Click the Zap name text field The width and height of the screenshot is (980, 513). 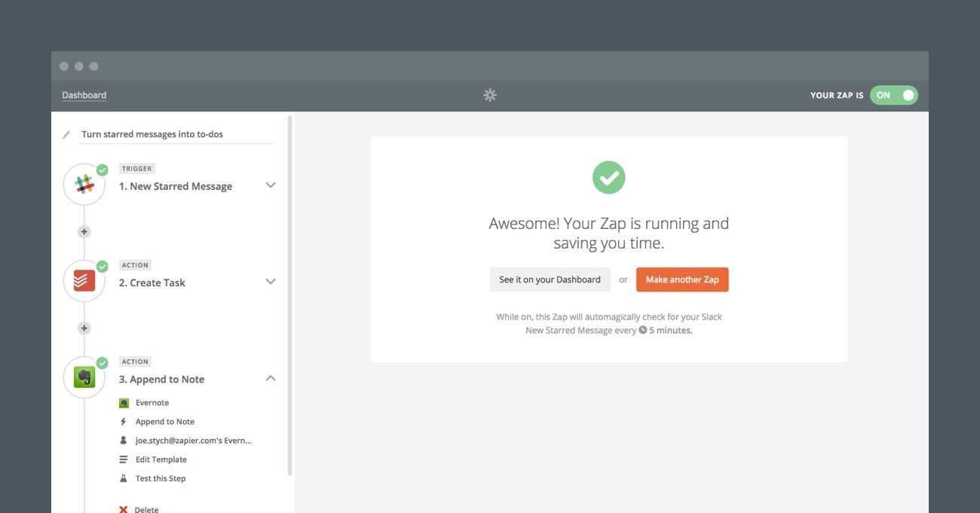[x=176, y=135]
